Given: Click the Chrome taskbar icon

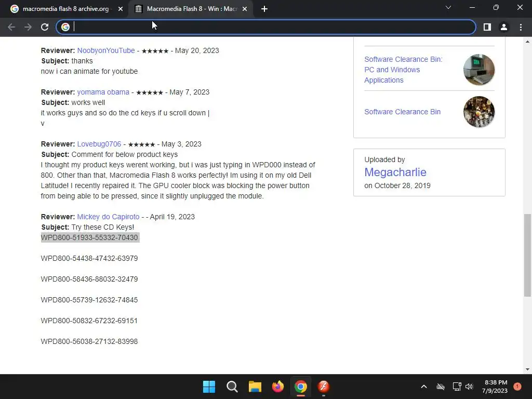Looking at the screenshot, I should click(x=301, y=387).
